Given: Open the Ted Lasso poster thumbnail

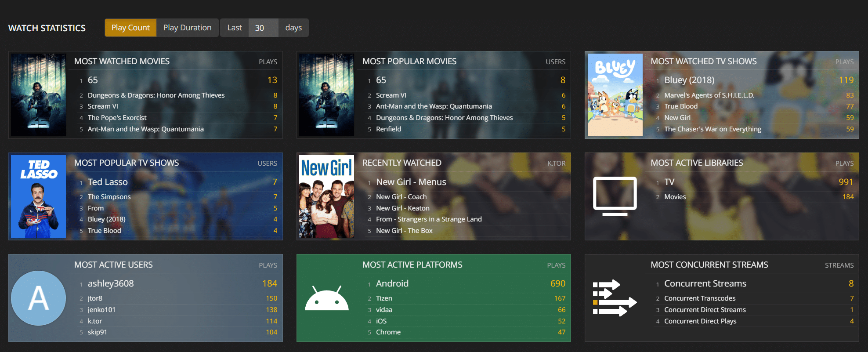Looking at the screenshot, I should 38,196.
